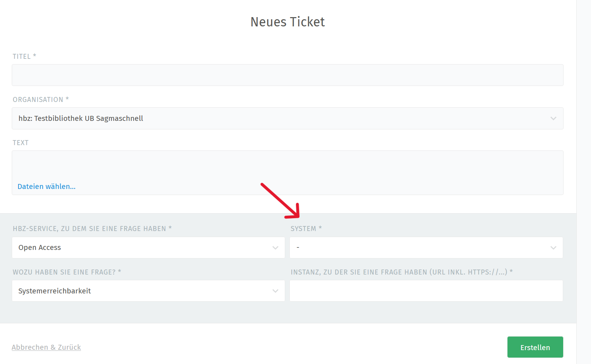The height and width of the screenshot is (364, 591).
Task: Click the chevron arrow in the Open Access field
Action: [275, 248]
